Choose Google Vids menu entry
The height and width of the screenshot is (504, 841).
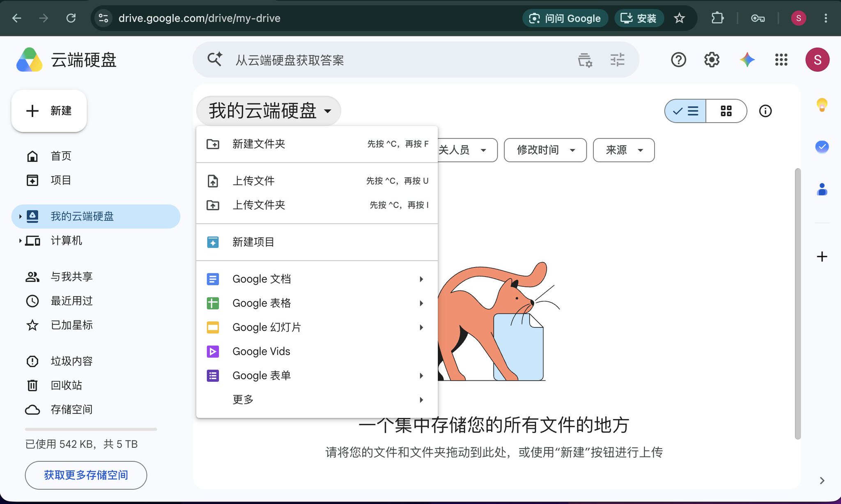[317, 351]
